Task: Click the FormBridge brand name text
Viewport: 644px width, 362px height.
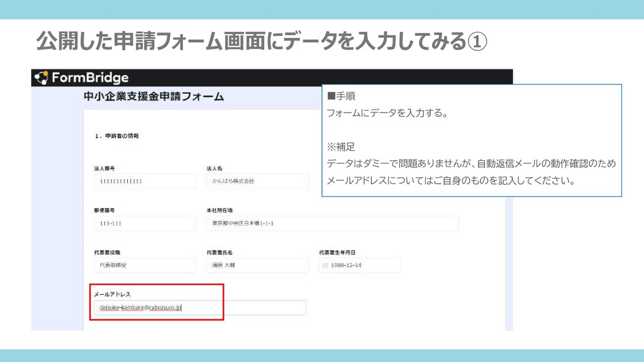Action: click(90, 77)
